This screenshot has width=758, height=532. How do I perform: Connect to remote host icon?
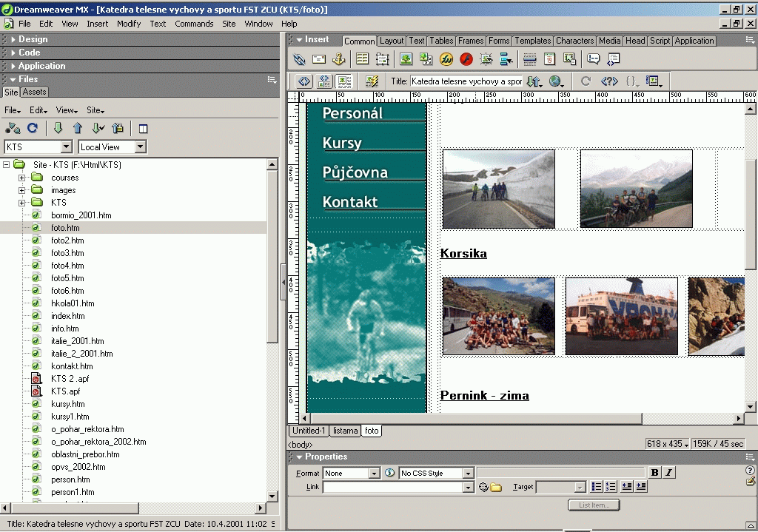(x=13, y=128)
